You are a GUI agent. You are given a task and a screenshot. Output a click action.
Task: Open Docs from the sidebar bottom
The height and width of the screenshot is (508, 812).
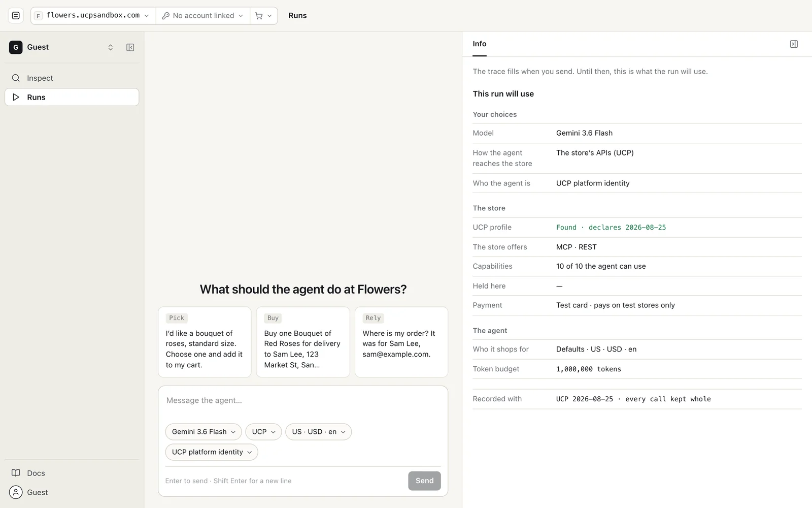point(72,473)
